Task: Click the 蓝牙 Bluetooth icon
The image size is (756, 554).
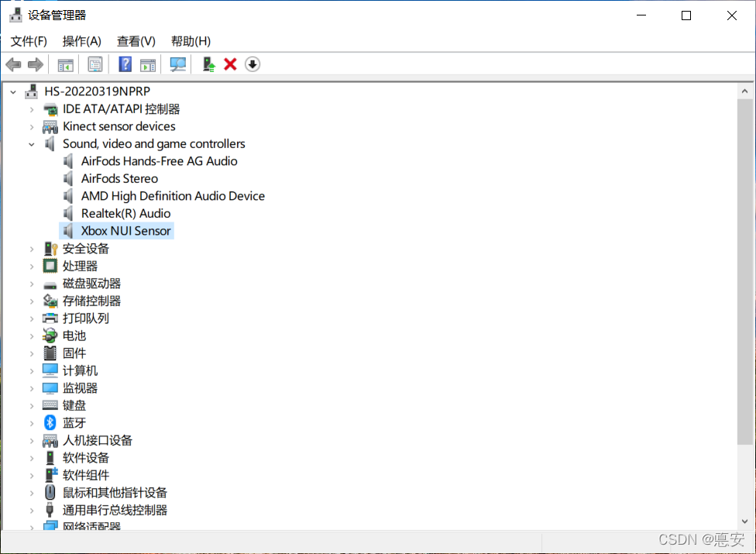Action: pyautogui.click(x=50, y=423)
